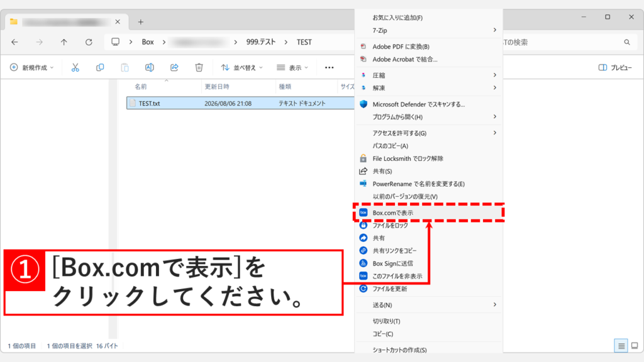
Task: Click the Share icon in Explorer toolbar
Action: [x=174, y=67]
